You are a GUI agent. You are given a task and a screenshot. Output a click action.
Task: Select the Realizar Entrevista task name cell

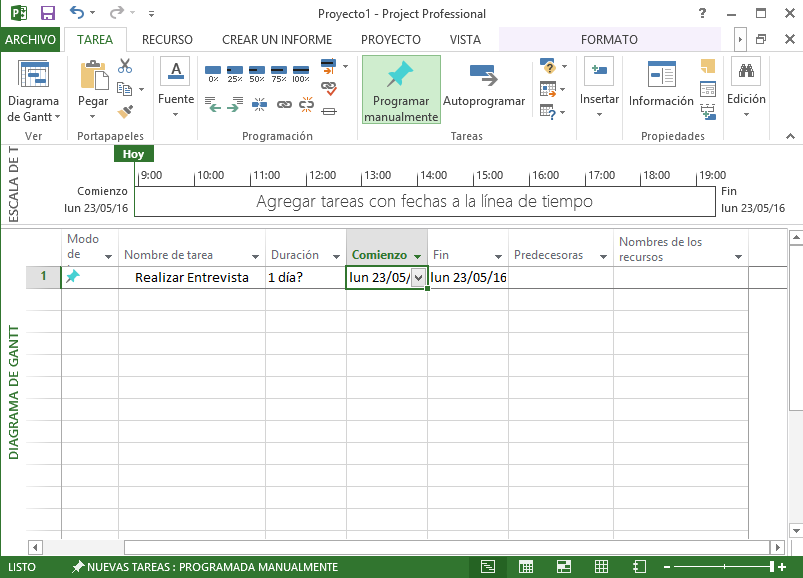click(x=192, y=278)
